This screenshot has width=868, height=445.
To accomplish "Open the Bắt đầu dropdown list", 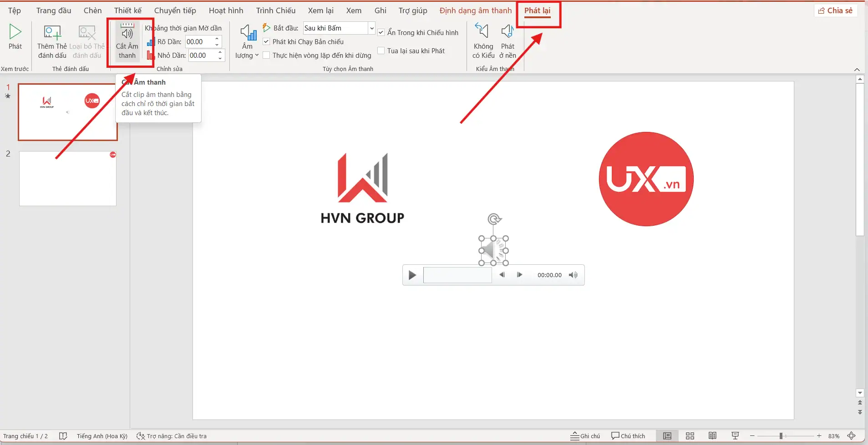I will (371, 28).
